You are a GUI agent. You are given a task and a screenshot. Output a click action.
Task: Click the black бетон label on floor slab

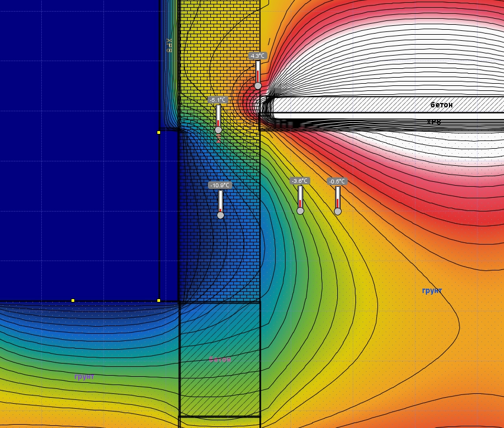click(x=441, y=105)
